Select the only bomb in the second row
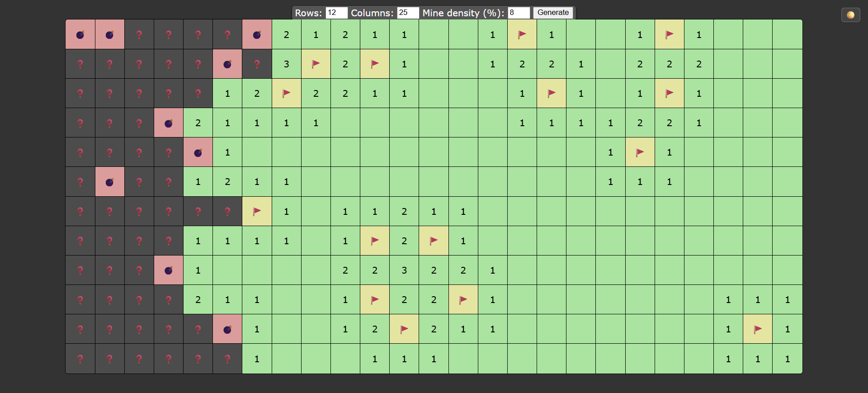 point(227,64)
